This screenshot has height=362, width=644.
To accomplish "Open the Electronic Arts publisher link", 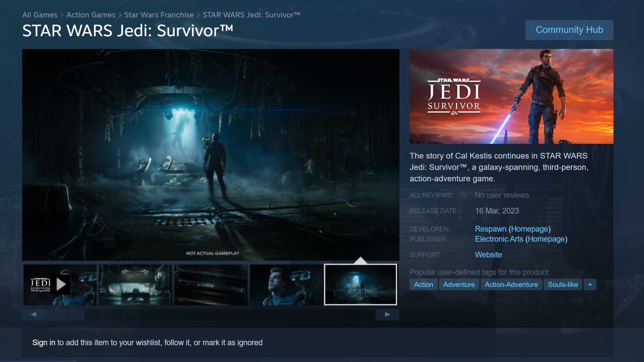I will (499, 239).
